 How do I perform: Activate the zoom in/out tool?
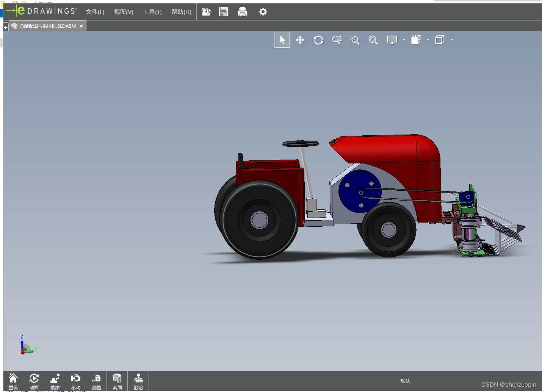[x=337, y=40]
